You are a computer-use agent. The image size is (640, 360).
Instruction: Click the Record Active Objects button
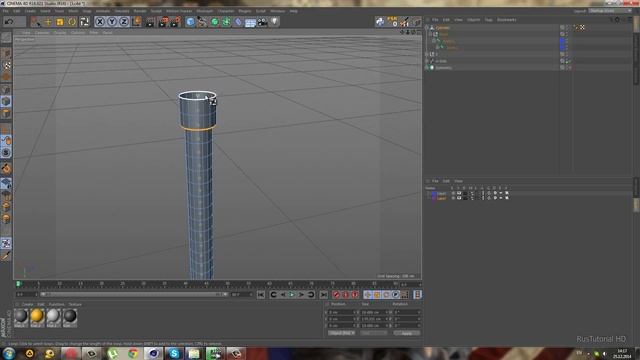(x=336, y=294)
